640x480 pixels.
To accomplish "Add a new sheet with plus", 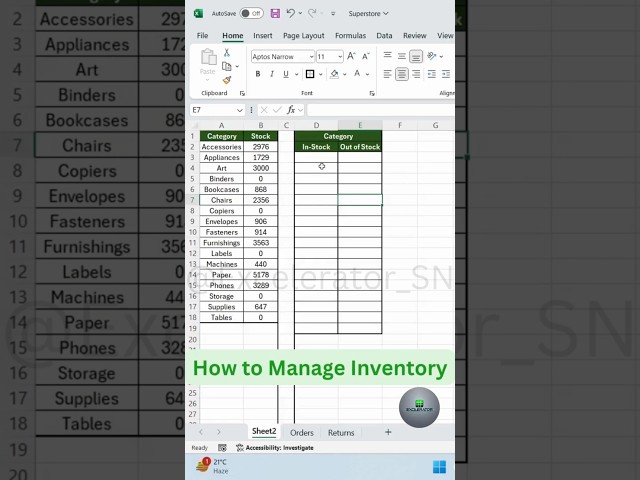I will 388,432.
